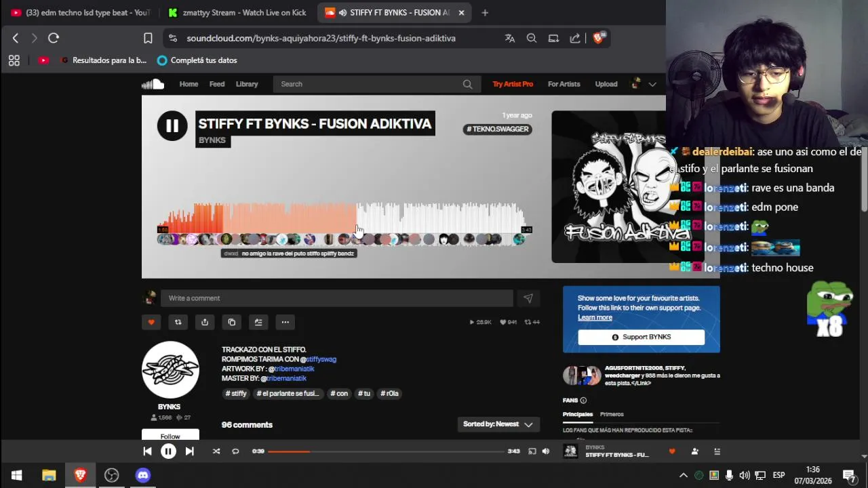Image resolution: width=868 pixels, height=488 pixels.
Task: Like the track with the heart button below comment box
Action: pyautogui.click(x=151, y=322)
